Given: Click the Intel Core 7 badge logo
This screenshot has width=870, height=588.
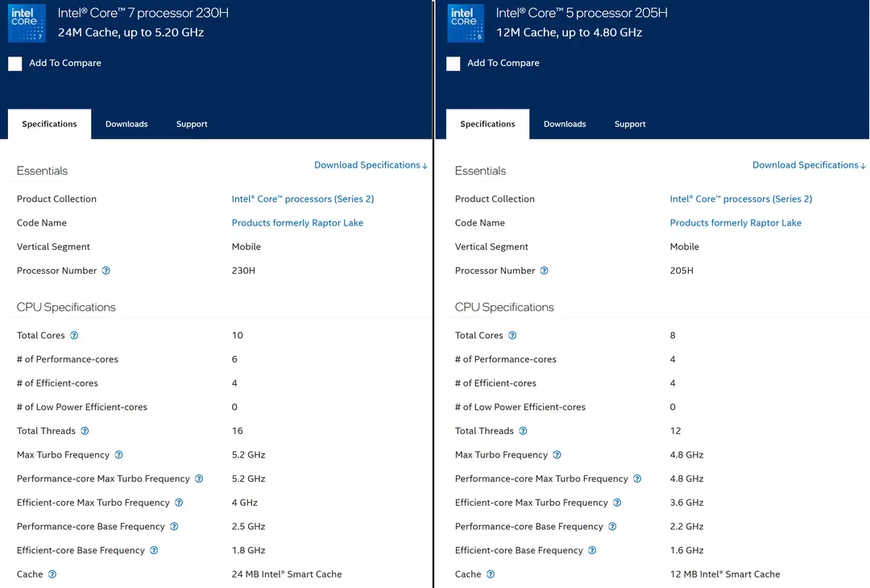Looking at the screenshot, I should [27, 23].
